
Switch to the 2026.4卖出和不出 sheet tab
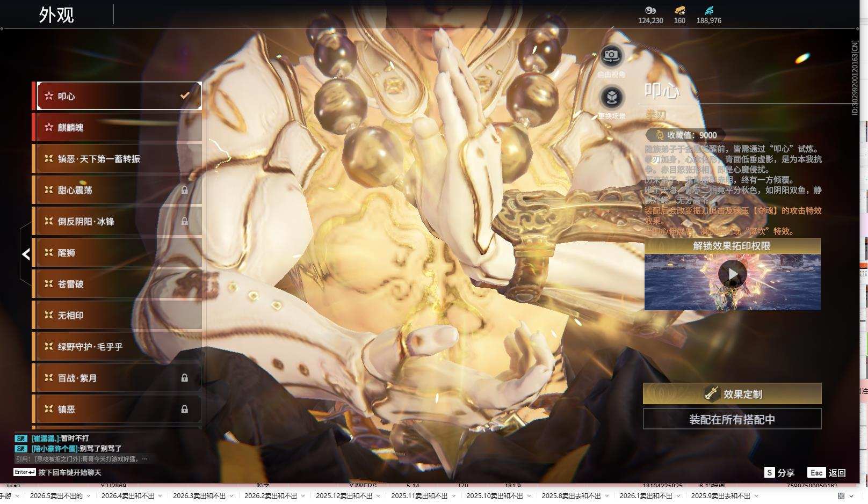128,496
